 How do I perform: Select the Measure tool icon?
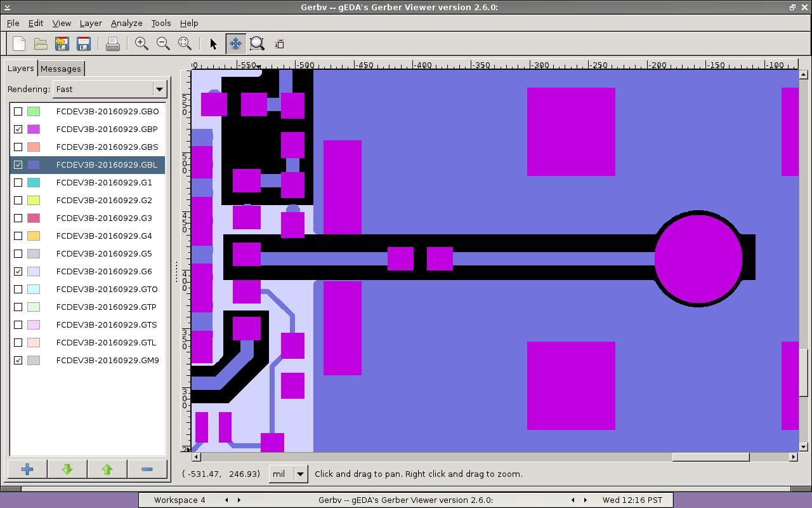click(279, 44)
